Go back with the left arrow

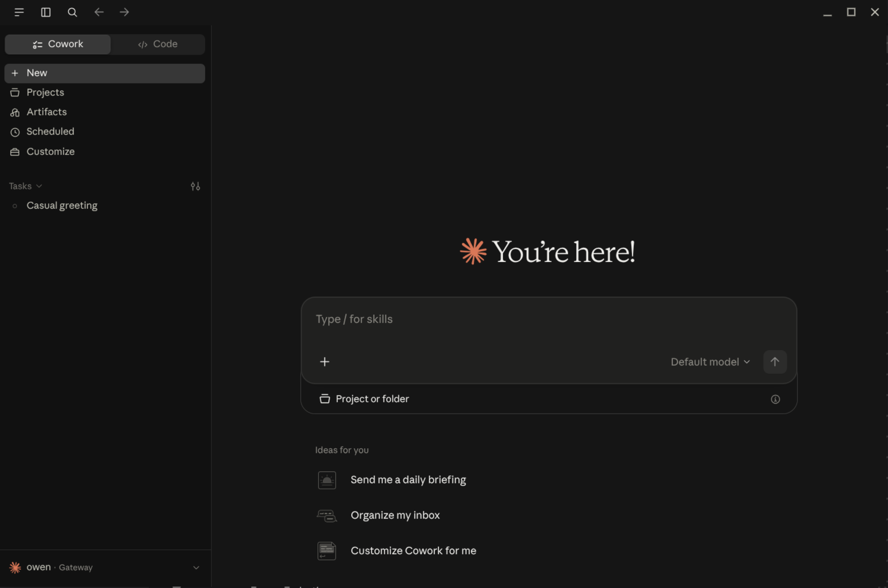[x=99, y=12]
